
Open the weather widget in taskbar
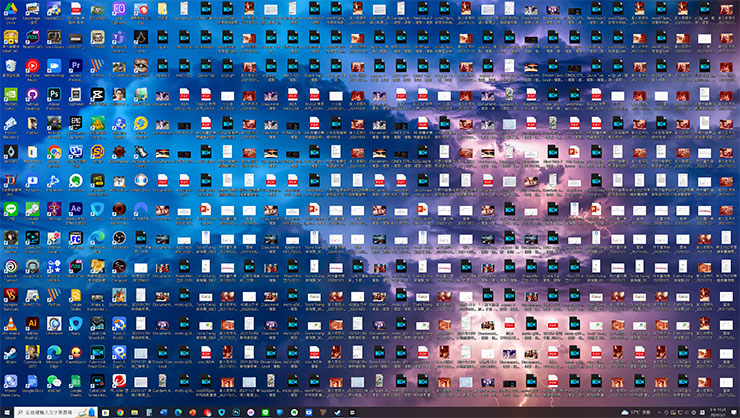point(635,411)
